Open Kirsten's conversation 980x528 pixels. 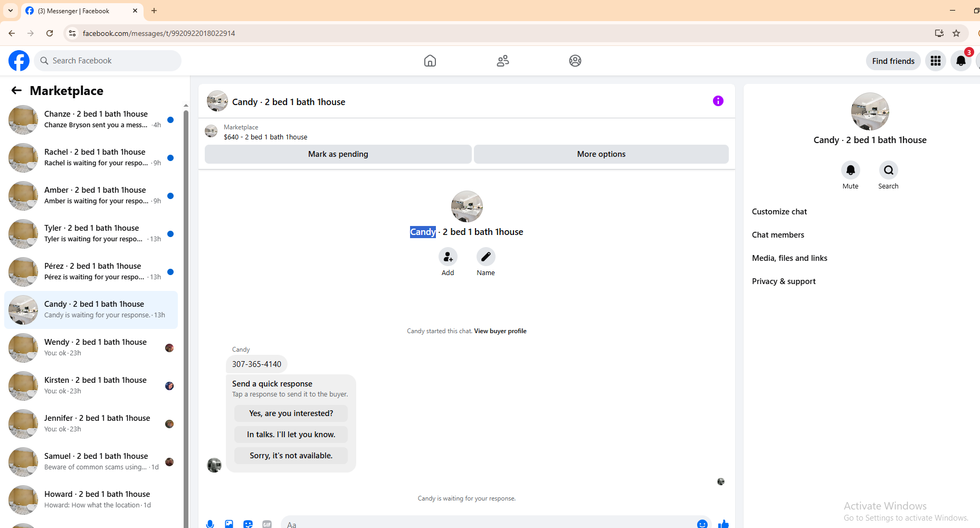click(x=91, y=386)
